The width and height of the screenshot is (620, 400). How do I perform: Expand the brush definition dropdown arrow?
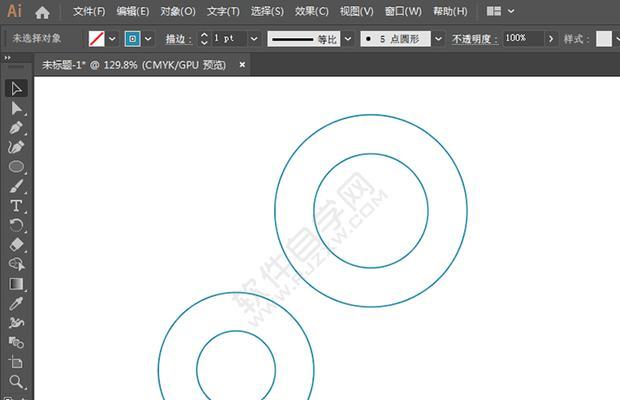click(x=439, y=39)
